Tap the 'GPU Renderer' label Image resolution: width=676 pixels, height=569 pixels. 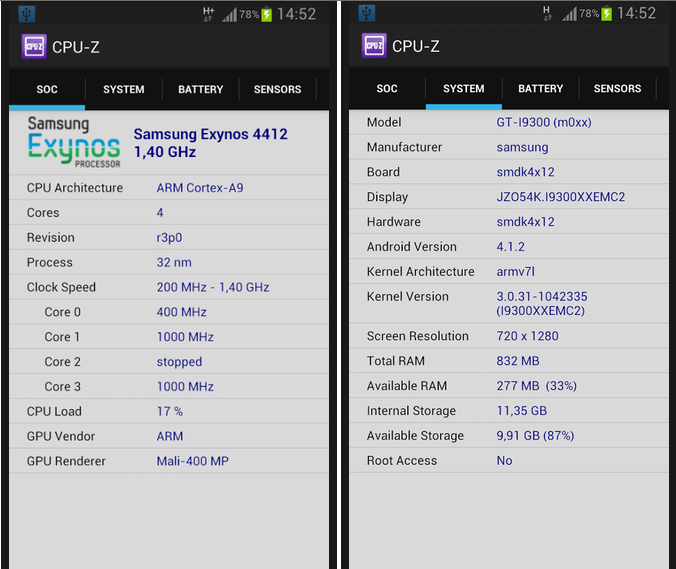pos(66,461)
